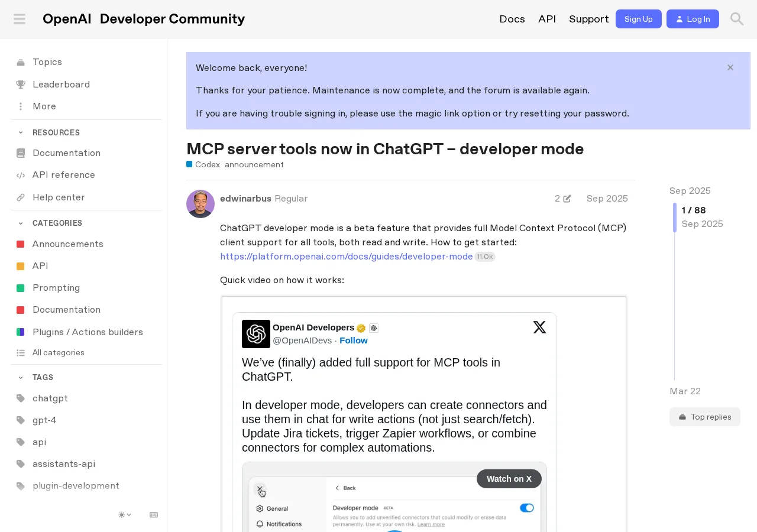Viewport: 757px width, 532px height.
Task: Open the Docs header menu item
Action: pos(512,19)
